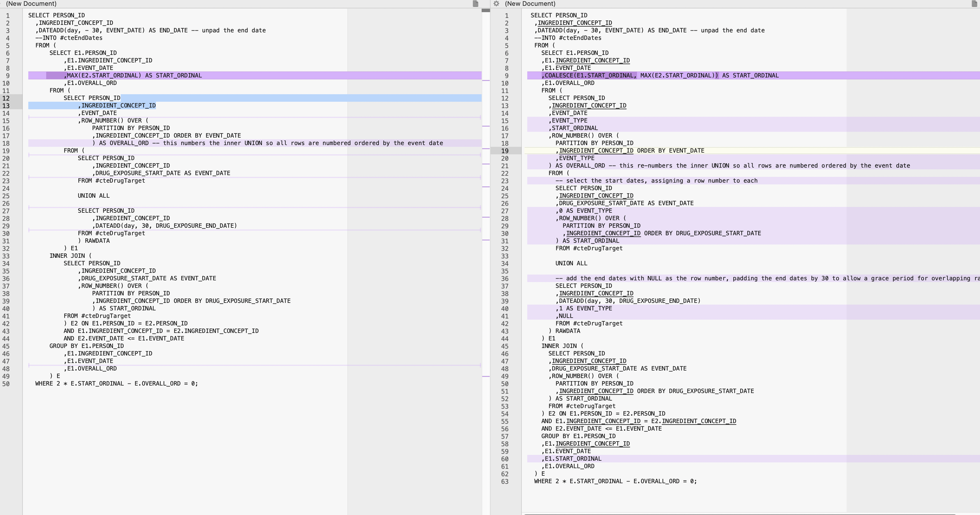Viewport: 980px width, 515px height.
Task: Select the left "(New Document)" title
Action: [31, 3]
